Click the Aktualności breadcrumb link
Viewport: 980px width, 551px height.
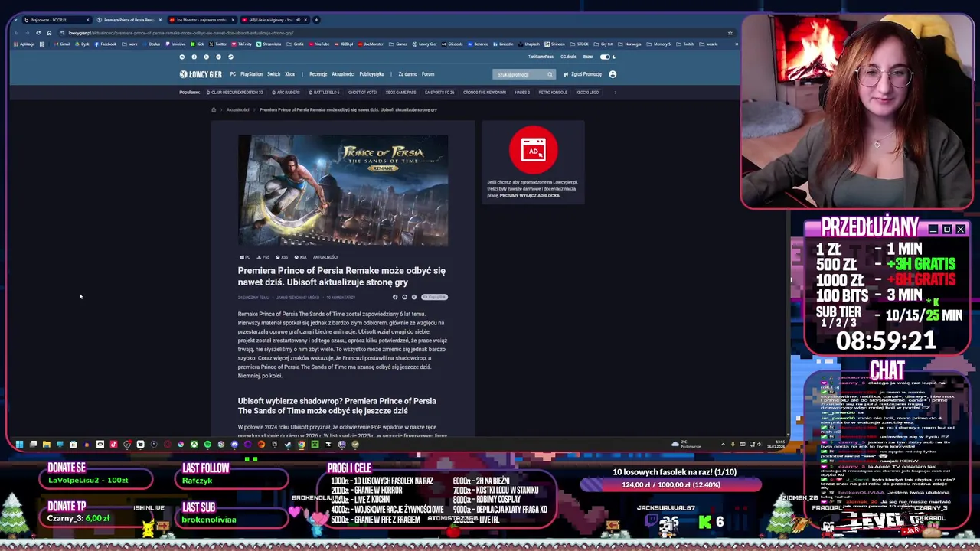(237, 109)
